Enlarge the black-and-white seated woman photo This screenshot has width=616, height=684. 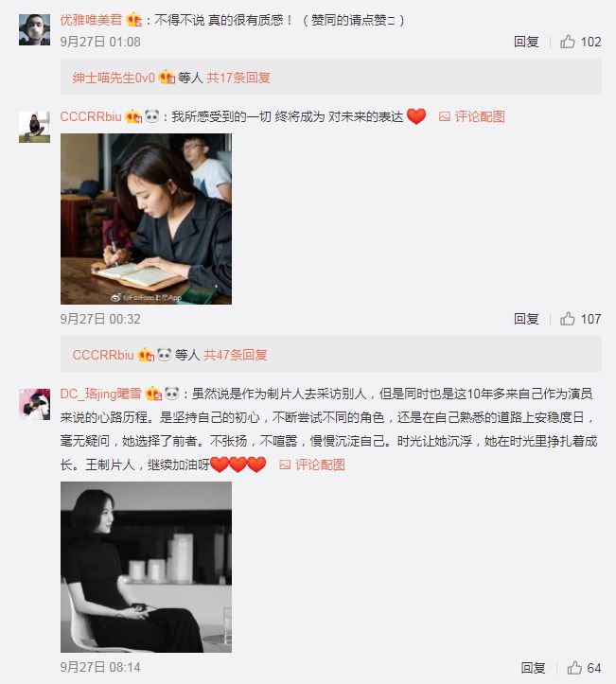pos(146,567)
